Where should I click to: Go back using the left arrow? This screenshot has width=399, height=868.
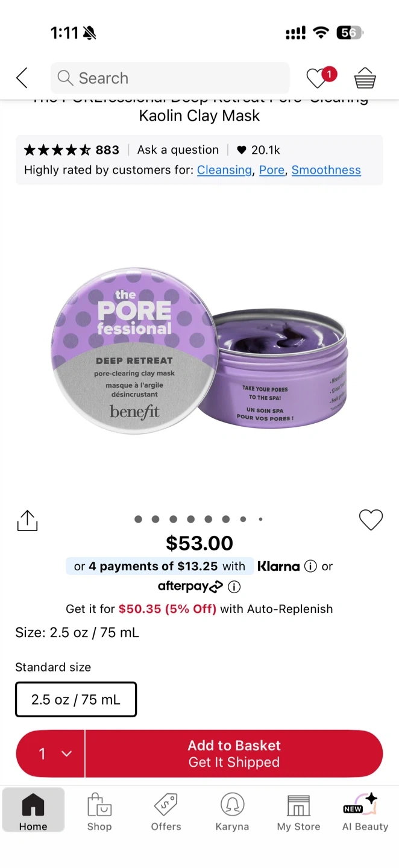click(22, 78)
